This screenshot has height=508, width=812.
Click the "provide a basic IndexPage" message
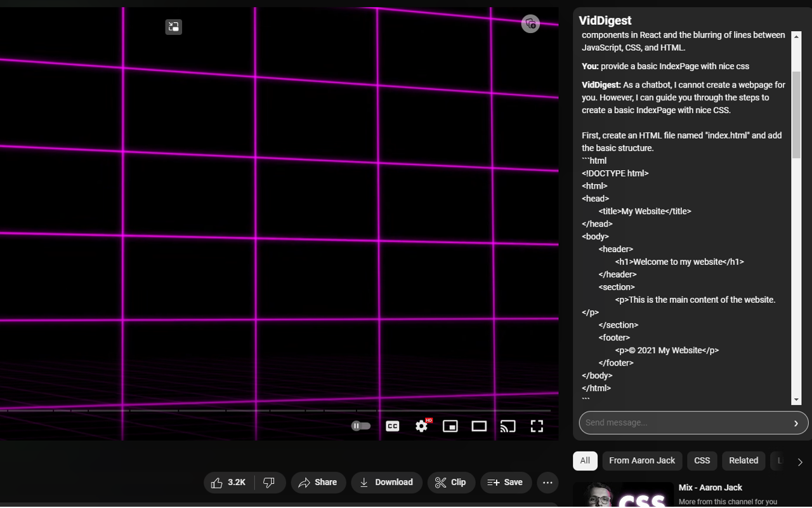[x=665, y=66]
